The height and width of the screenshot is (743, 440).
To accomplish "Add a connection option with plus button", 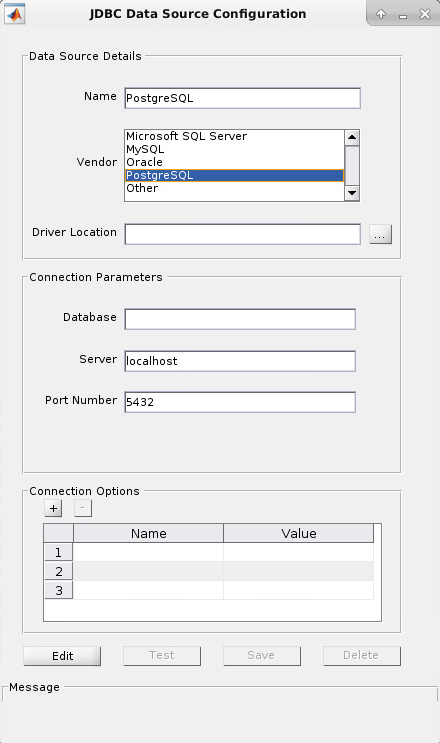I will point(54,508).
